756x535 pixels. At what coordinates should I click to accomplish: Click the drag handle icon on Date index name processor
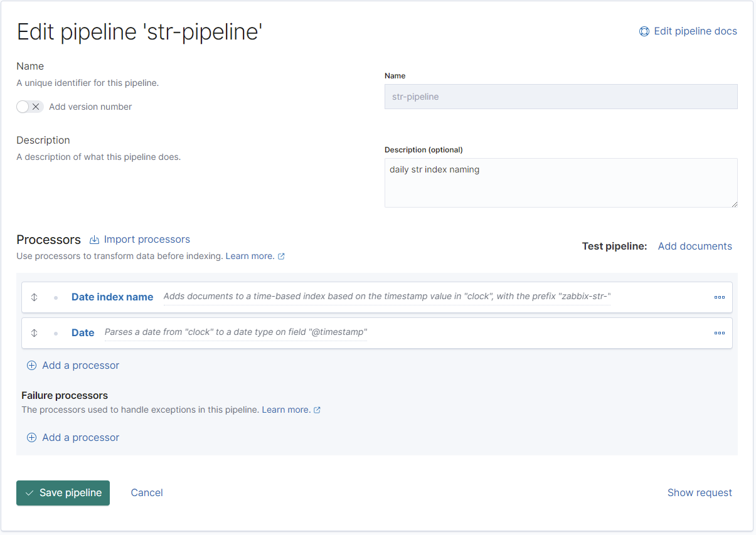coord(35,297)
